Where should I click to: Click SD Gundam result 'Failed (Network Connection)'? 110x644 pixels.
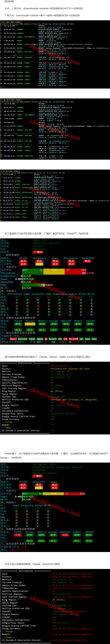coord(69,640)
